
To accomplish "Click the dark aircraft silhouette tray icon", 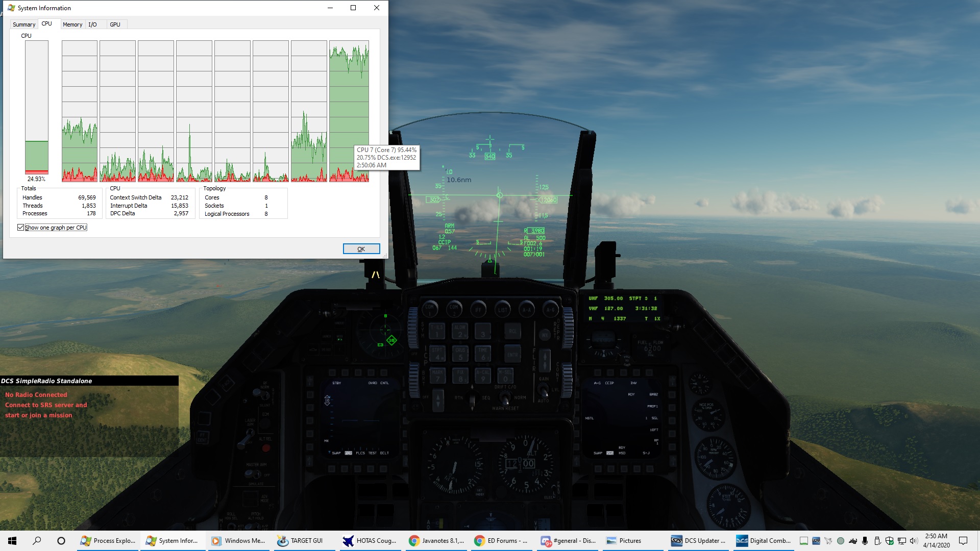I will [x=853, y=541].
